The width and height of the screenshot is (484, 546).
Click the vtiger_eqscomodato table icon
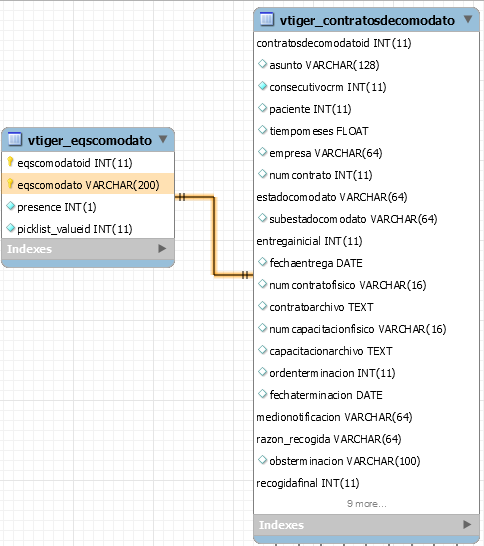click(15, 139)
